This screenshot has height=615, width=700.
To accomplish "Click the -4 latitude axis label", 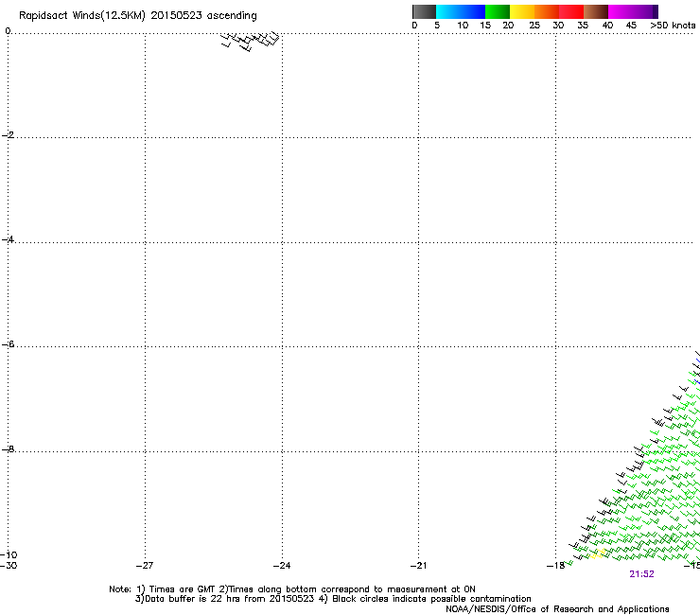I will point(8,239).
